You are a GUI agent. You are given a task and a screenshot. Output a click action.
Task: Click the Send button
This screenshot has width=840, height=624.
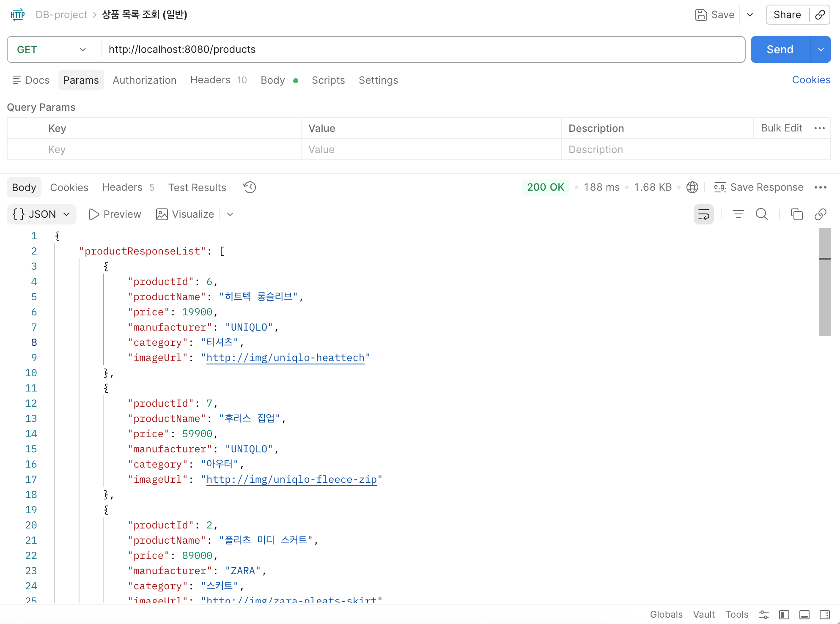click(x=780, y=49)
